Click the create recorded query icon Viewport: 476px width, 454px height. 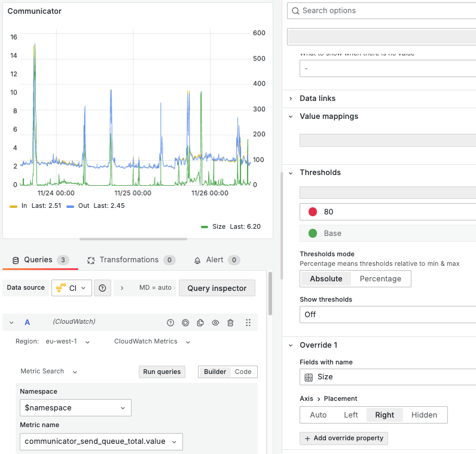pyautogui.click(x=185, y=323)
